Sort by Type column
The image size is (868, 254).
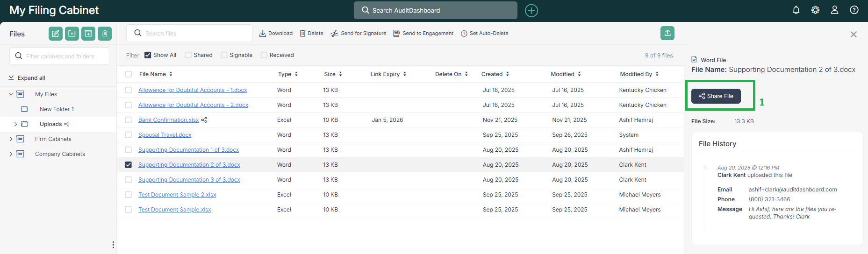(288, 74)
